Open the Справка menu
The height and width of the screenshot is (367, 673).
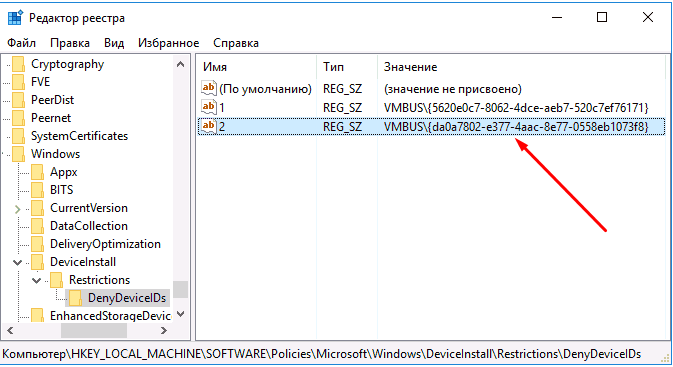pos(236,43)
